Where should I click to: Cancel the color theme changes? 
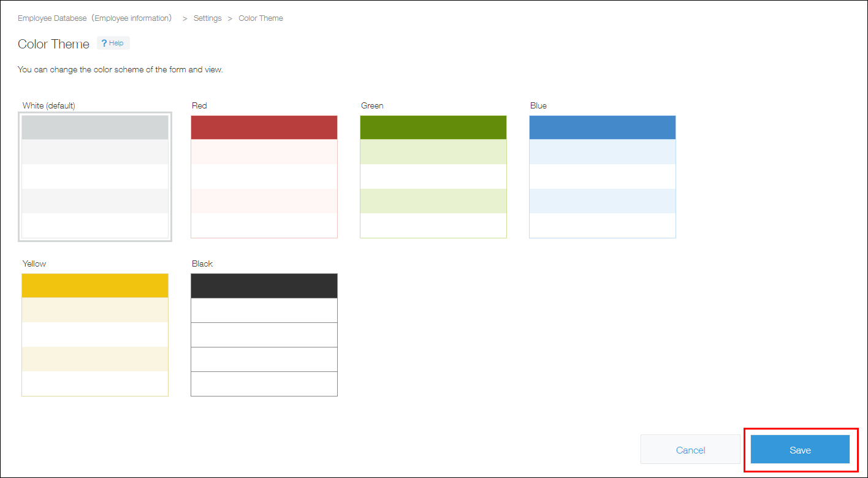tap(691, 449)
